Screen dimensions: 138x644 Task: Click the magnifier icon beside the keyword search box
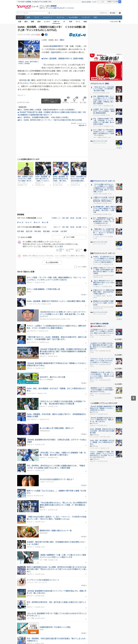49,13
